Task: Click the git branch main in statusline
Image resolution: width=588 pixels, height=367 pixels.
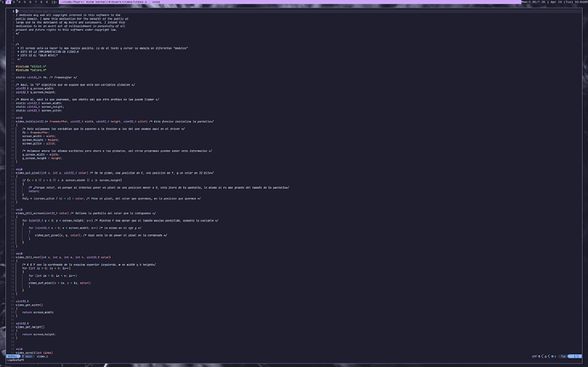Action: 28,357
